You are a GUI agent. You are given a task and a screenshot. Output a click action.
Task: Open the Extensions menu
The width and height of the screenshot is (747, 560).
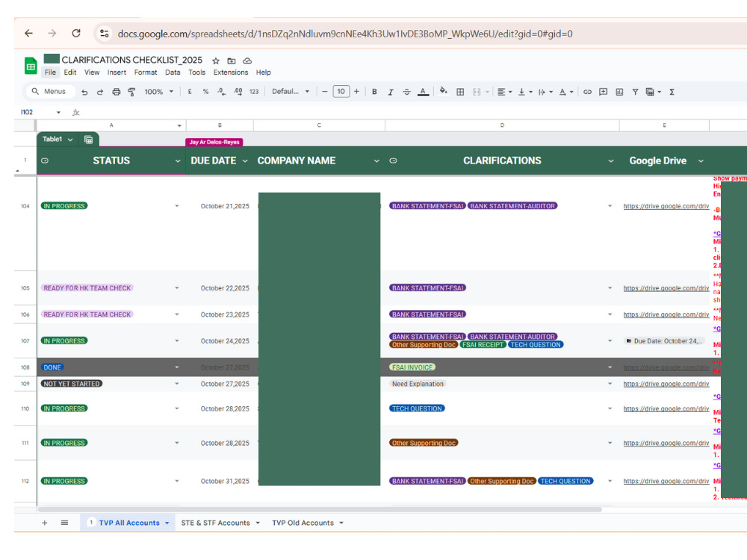(231, 72)
